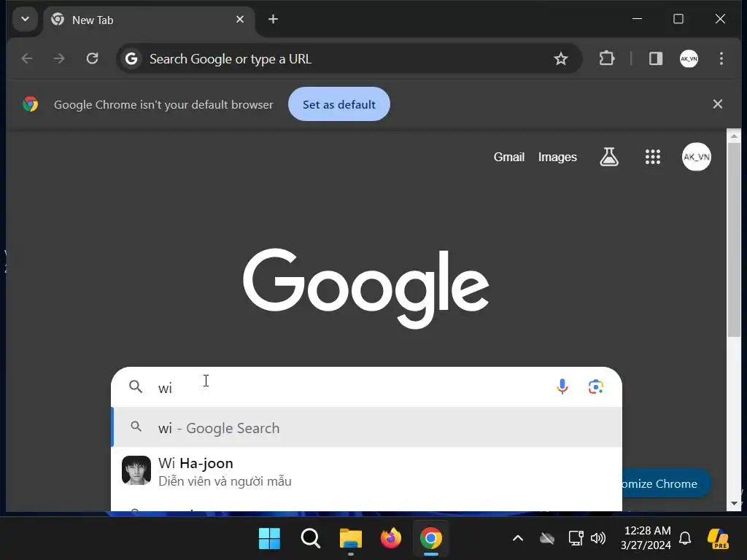
Task: Open the network tray icon
Action: (x=576, y=539)
